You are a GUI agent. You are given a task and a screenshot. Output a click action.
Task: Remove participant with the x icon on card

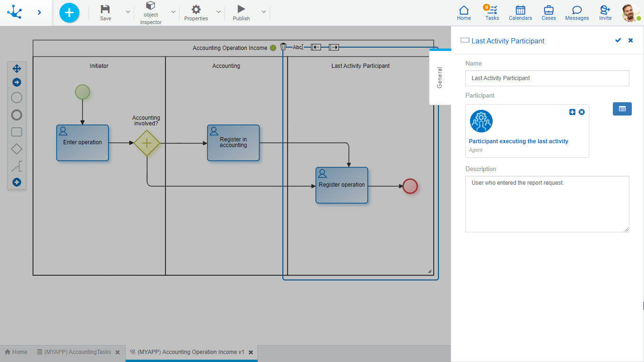[582, 112]
